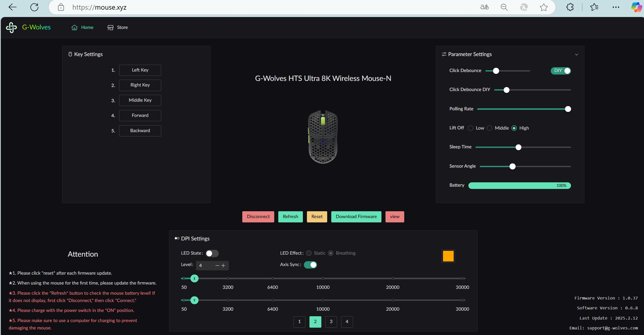This screenshot has width=644, height=335.
Task: Open the favorites list icon
Action: (x=594, y=7)
